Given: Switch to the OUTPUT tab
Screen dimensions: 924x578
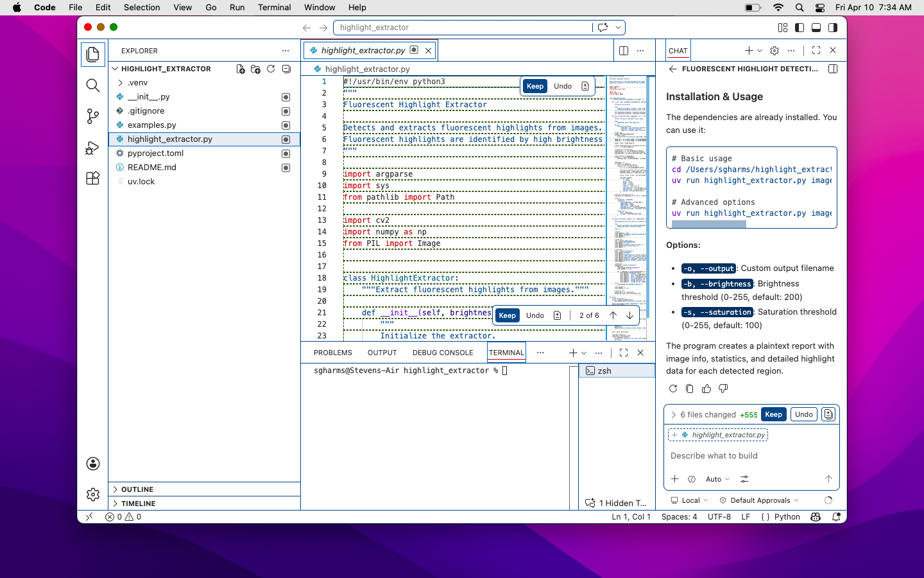Looking at the screenshot, I should coord(382,353).
